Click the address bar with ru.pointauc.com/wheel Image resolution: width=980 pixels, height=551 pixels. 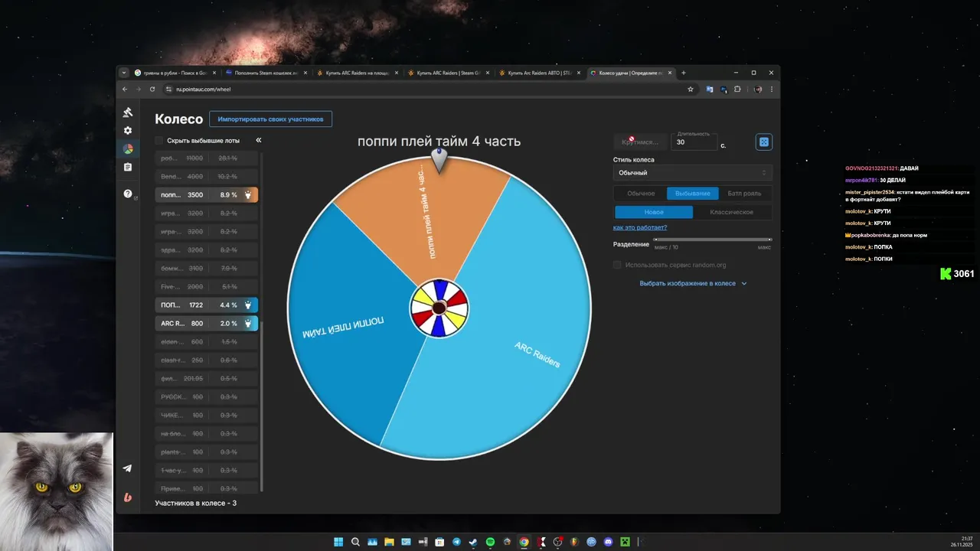click(429, 89)
